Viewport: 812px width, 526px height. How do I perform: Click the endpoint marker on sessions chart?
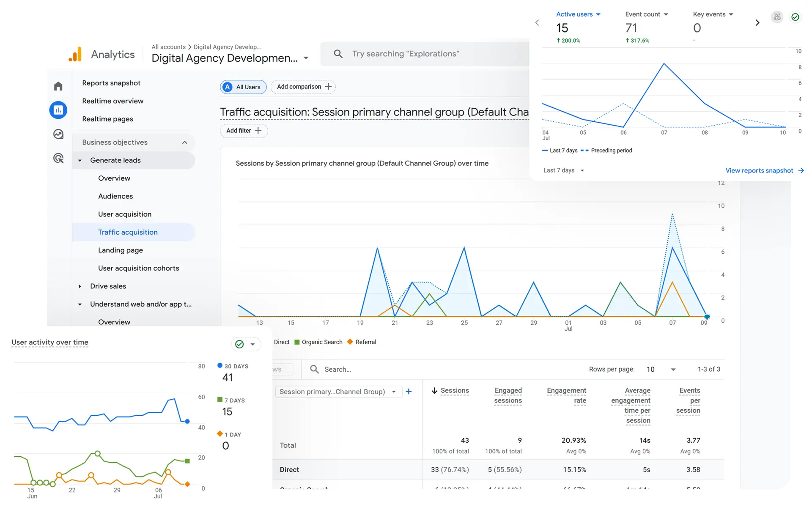click(707, 316)
